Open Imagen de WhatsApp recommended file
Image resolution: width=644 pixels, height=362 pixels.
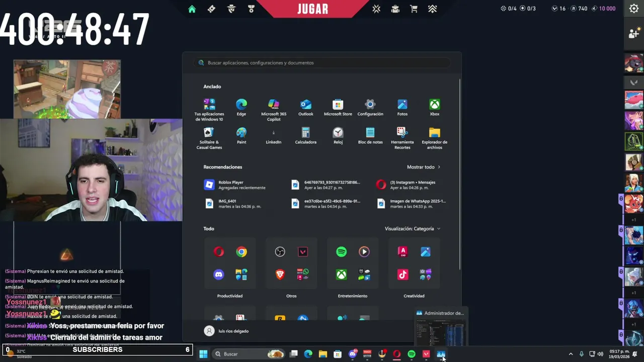412,204
